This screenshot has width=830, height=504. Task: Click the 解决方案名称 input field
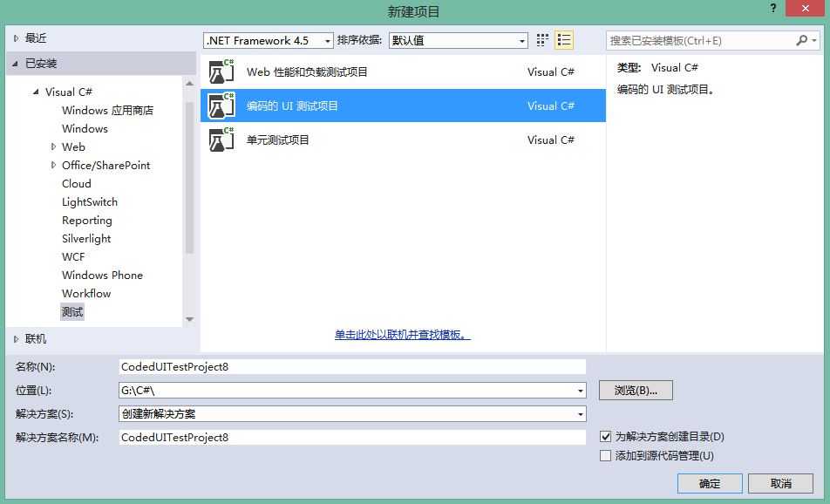coord(352,438)
